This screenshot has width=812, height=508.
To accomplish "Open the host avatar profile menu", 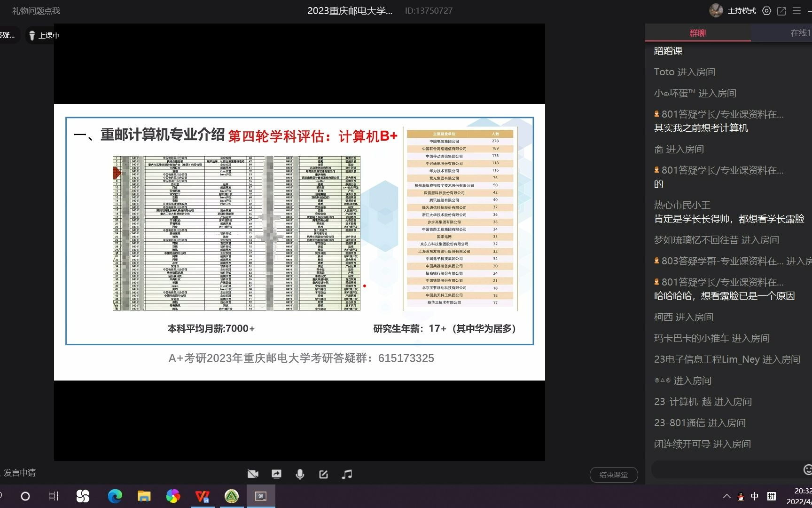I will [x=716, y=10].
